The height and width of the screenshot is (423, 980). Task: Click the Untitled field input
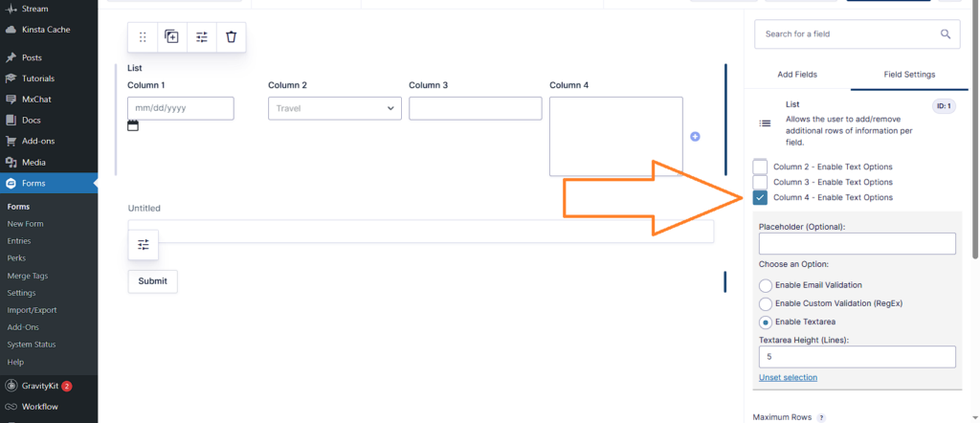click(421, 232)
